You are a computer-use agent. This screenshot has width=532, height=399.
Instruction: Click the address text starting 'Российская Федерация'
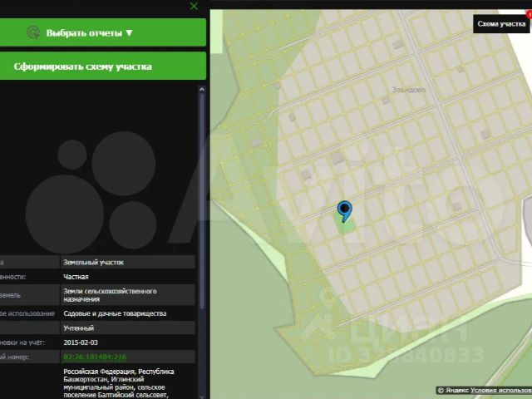point(119,383)
